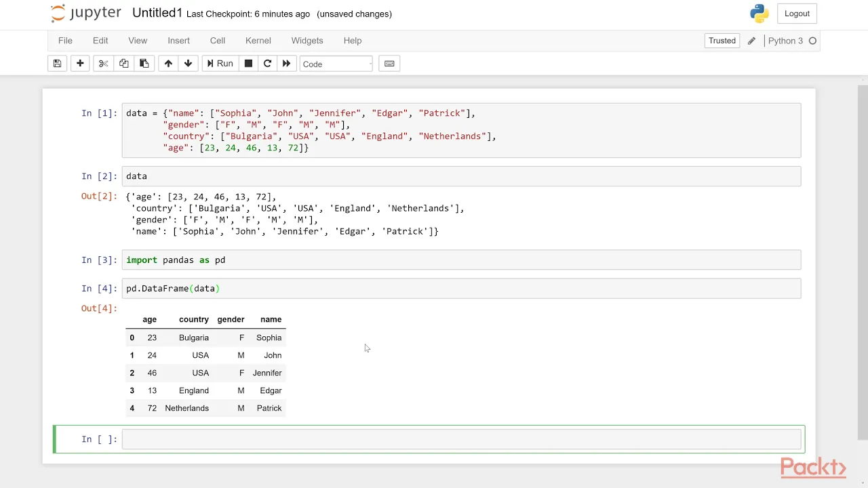Paste cells below icon
This screenshot has height=488, width=868.
click(144, 64)
